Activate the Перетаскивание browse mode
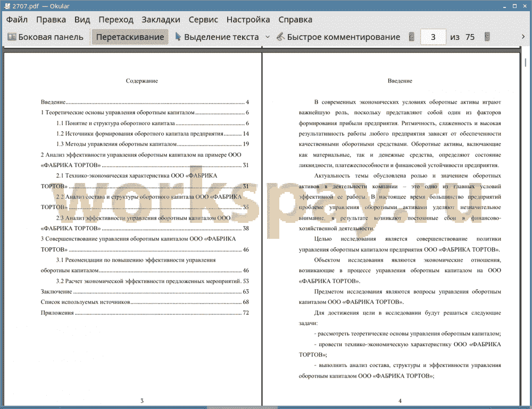Image resolution: width=532 pixels, height=409 pixels. pos(130,37)
